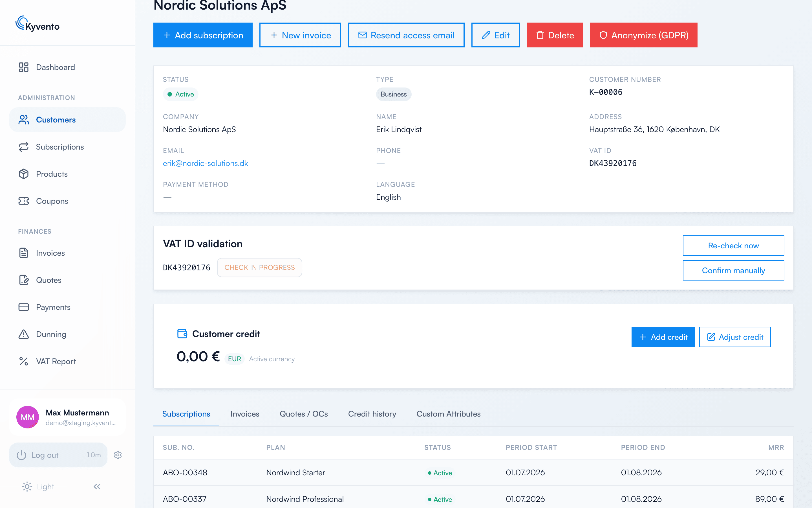Click the Log out button label
The image size is (812, 508).
point(45,455)
